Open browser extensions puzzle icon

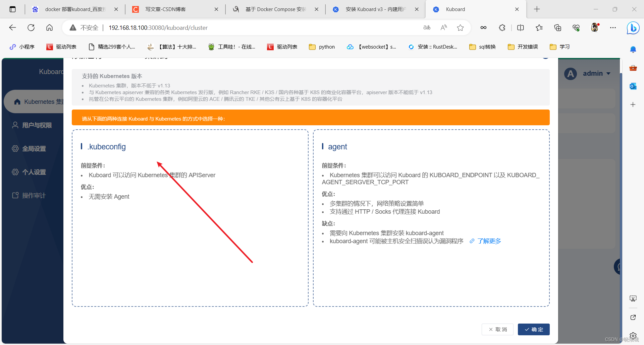point(502,27)
